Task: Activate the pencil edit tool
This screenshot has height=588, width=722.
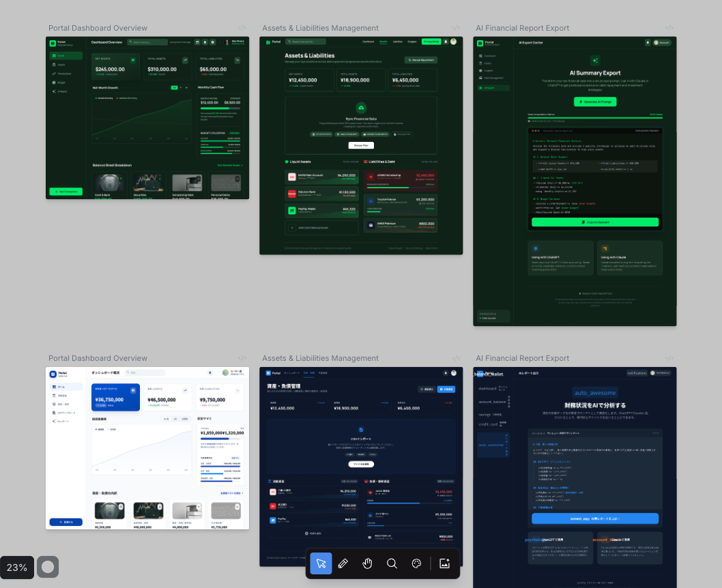Action: (344, 563)
